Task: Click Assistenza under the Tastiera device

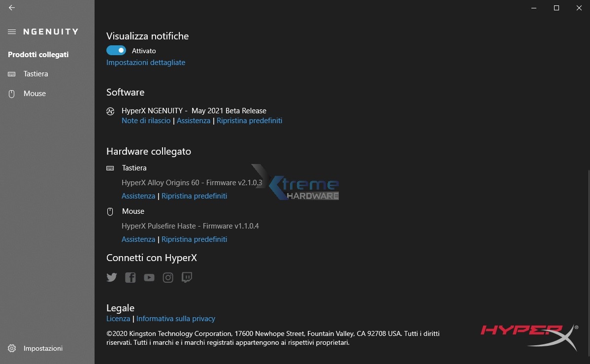Action: (x=138, y=196)
